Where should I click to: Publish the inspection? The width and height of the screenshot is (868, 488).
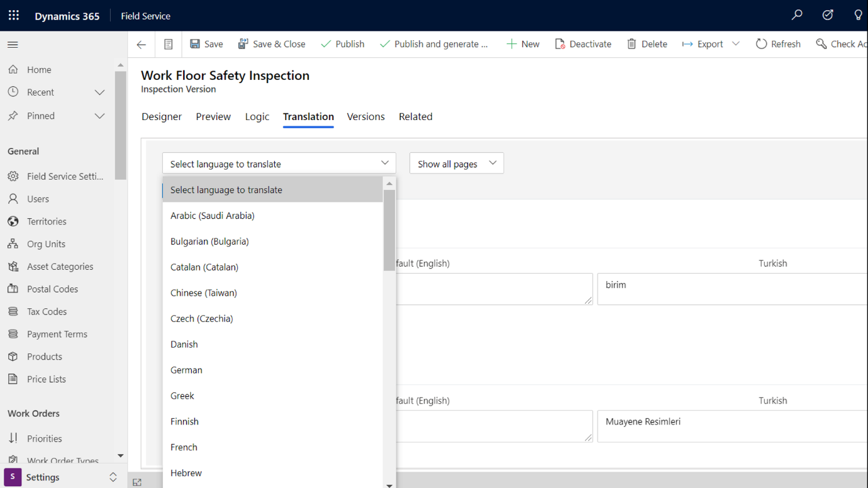[x=342, y=43]
